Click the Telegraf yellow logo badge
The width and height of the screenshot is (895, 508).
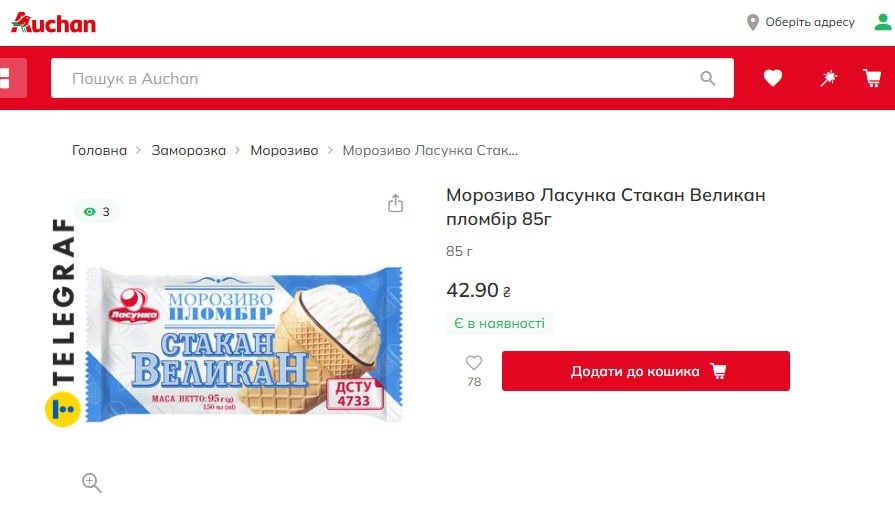(x=62, y=409)
